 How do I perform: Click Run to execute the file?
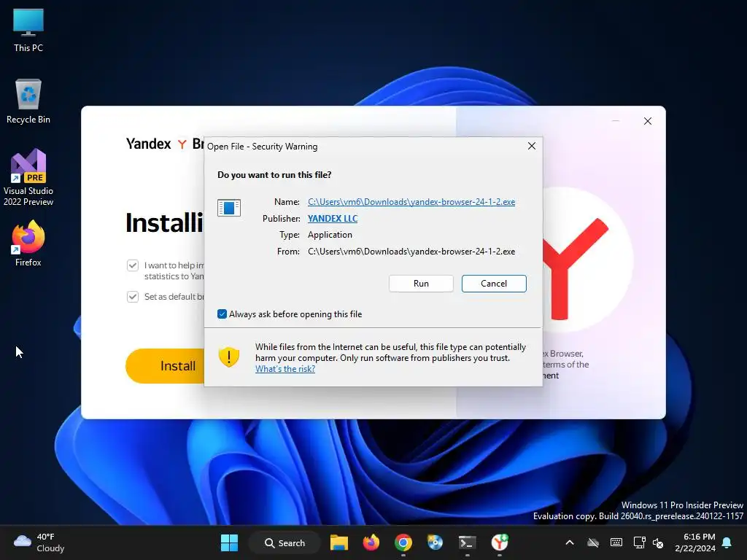(x=421, y=284)
